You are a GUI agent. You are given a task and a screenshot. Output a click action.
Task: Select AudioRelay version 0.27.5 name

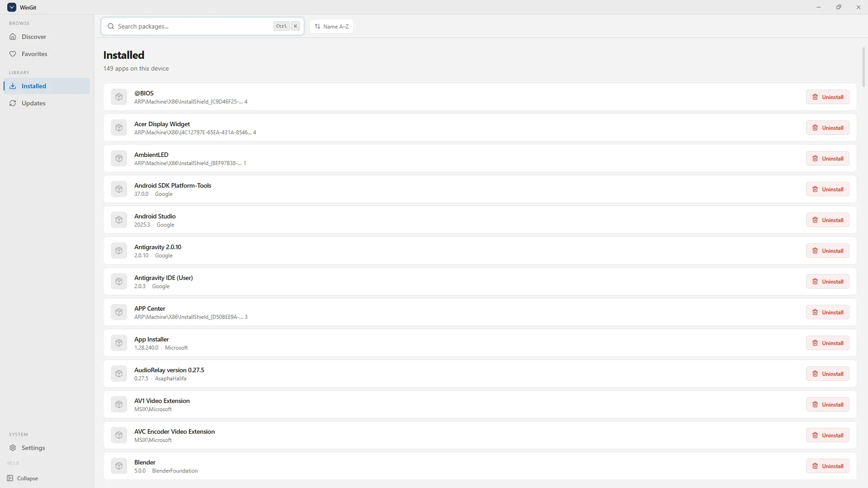coord(169,370)
